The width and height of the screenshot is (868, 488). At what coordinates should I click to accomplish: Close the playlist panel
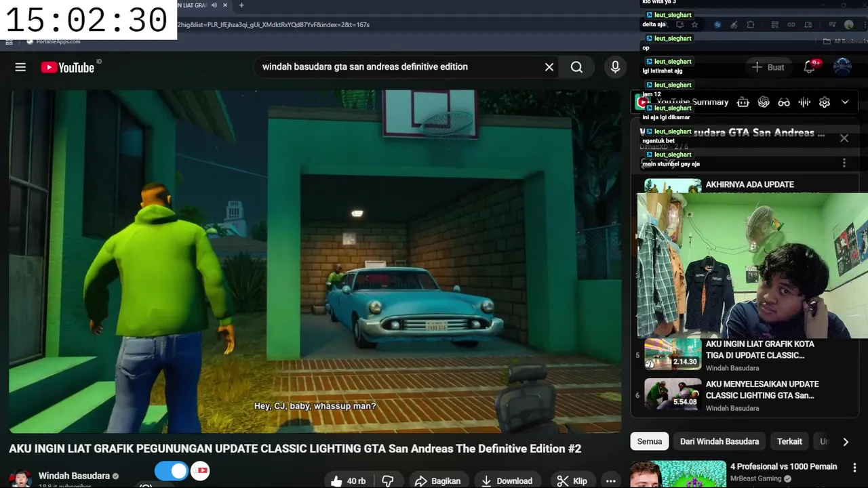(844, 138)
